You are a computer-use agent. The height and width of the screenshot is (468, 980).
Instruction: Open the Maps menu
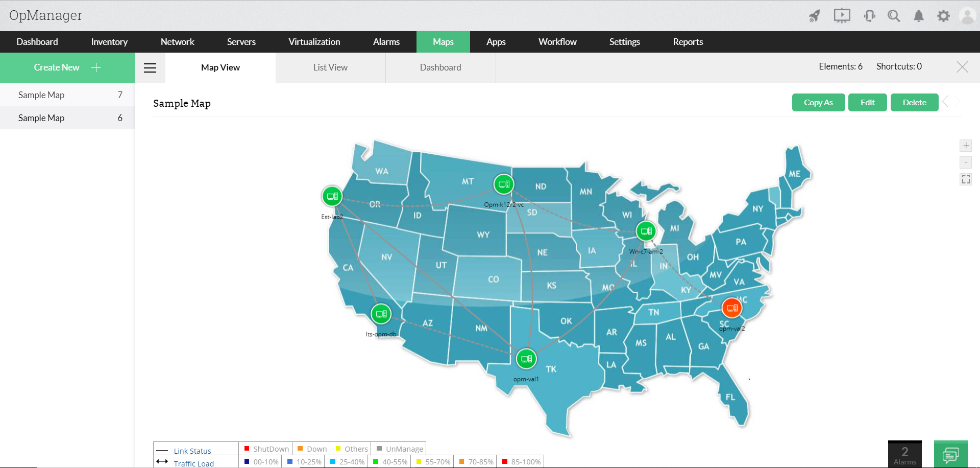click(x=443, y=42)
